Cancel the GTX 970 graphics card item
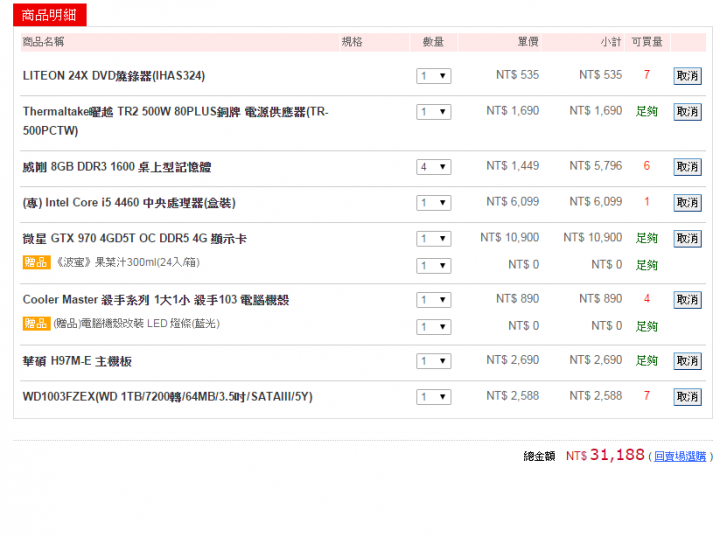 click(687, 238)
